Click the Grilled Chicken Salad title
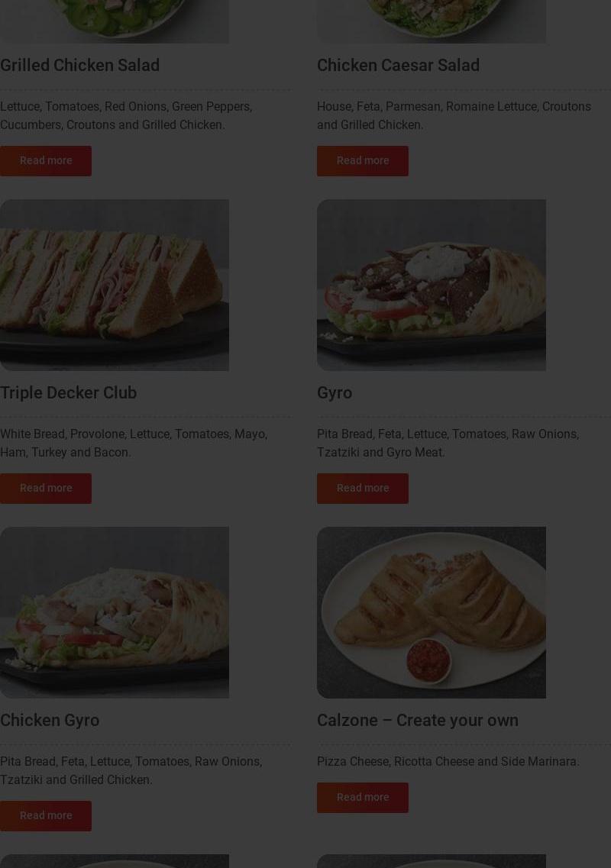This screenshot has height=868, width=611. [79, 66]
